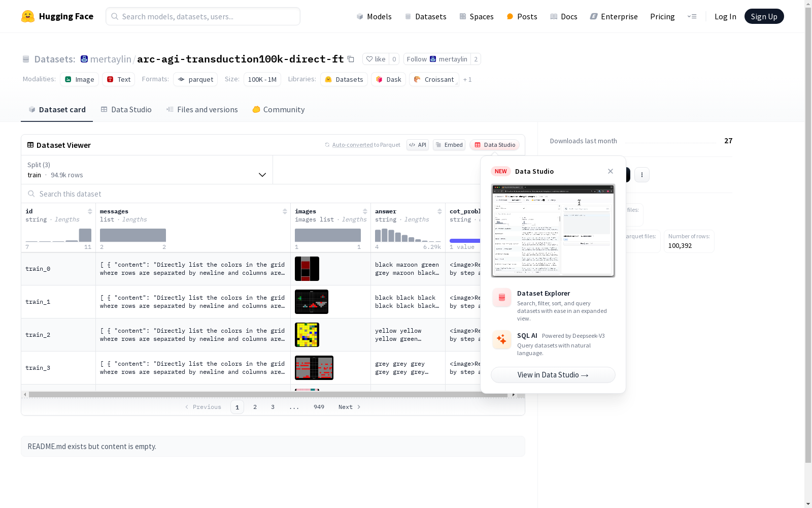This screenshot has width=812, height=508.
Task: Click the Data Studio button in viewer header
Action: point(494,145)
